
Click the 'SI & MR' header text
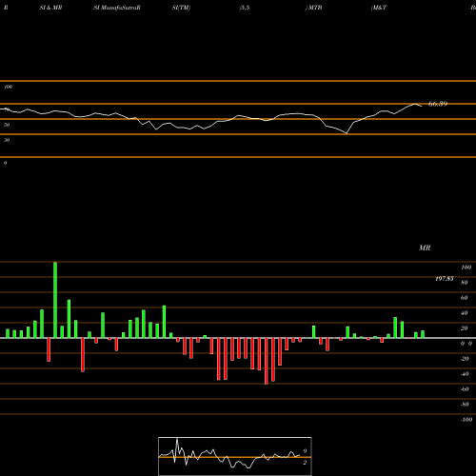pos(50,8)
